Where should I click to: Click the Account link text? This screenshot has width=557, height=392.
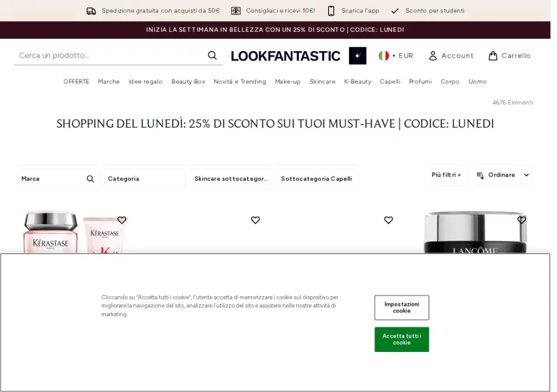pyautogui.click(x=457, y=56)
